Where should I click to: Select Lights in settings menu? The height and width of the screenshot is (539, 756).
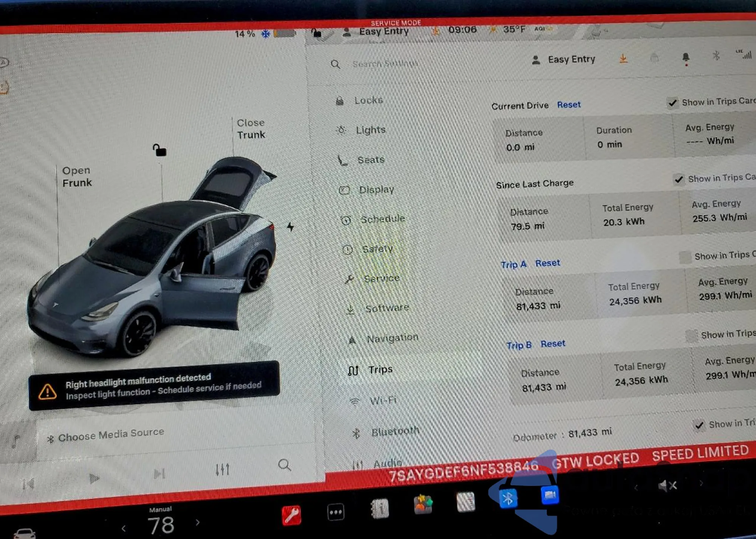coord(370,130)
